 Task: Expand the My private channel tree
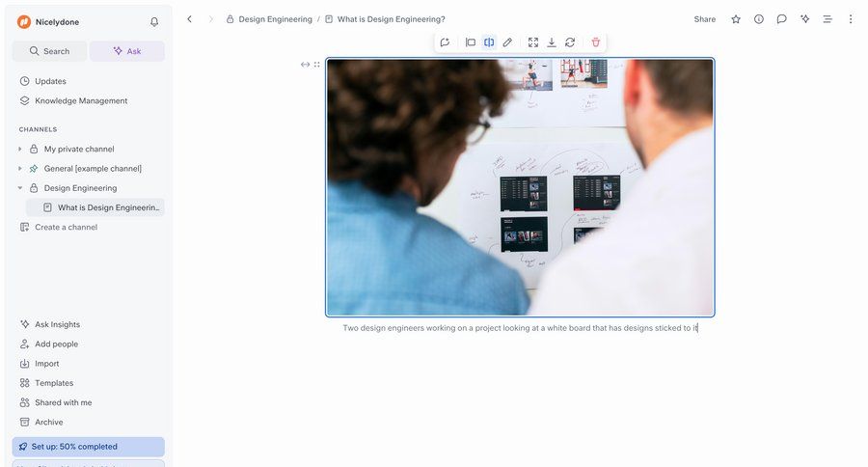pos(20,150)
